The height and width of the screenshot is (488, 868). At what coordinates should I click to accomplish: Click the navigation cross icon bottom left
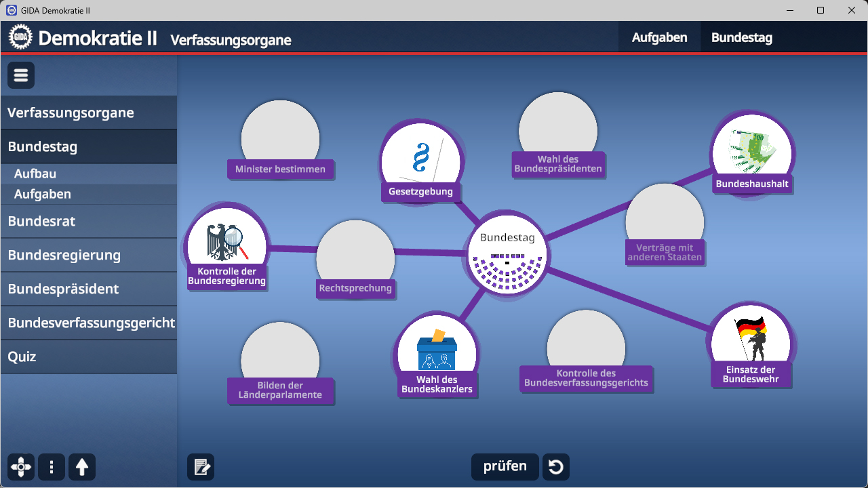pos(20,467)
